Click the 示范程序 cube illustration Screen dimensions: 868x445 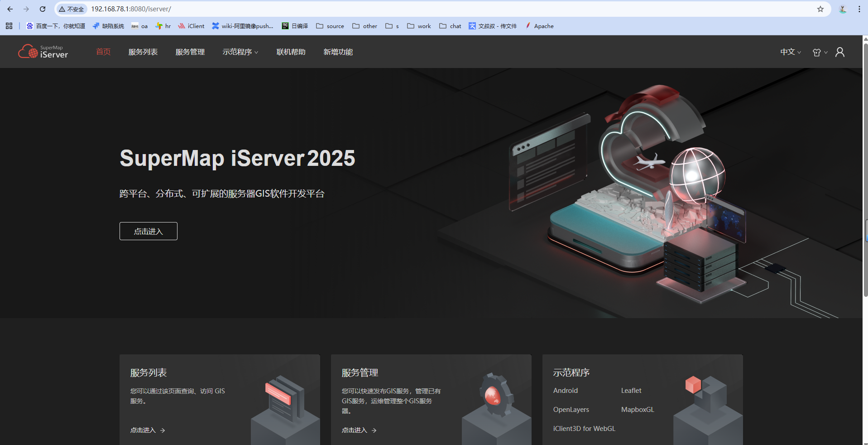coord(708,409)
